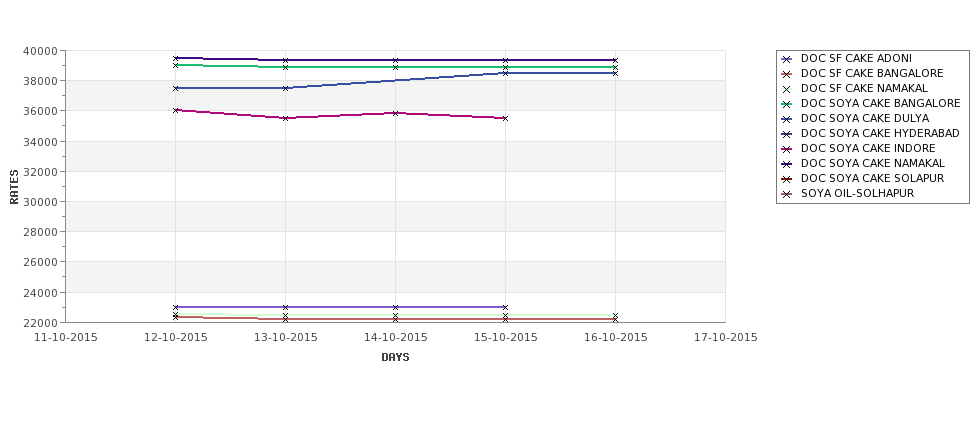Click the green Bangalore soya point on 12-10-2015
Image resolution: width=975 pixels, height=429 pixels.
click(175, 65)
